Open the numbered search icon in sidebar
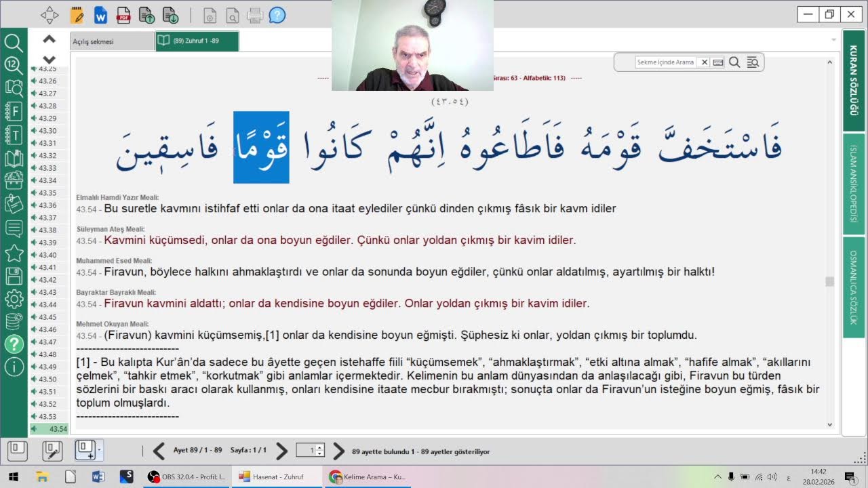Screen dimensions: 868x488 point(14,65)
